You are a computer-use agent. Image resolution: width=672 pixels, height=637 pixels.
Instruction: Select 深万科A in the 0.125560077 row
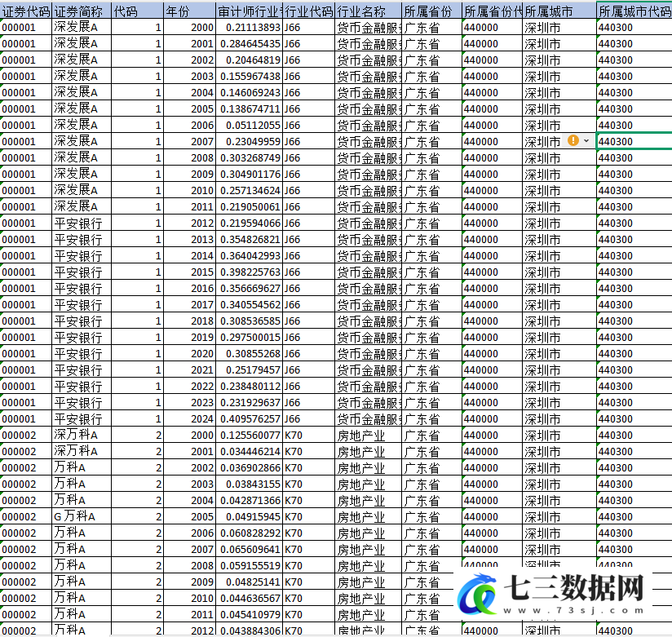click(82, 435)
